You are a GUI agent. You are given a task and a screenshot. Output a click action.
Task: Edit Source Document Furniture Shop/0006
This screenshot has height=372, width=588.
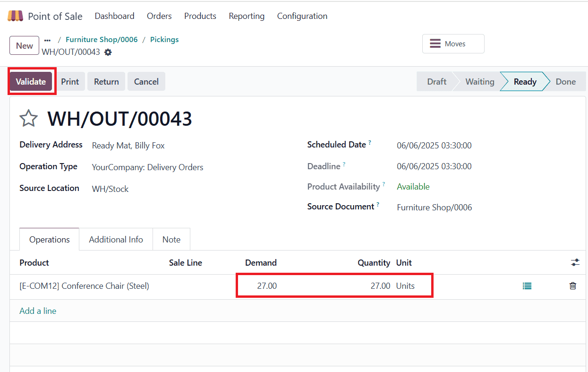click(435, 208)
